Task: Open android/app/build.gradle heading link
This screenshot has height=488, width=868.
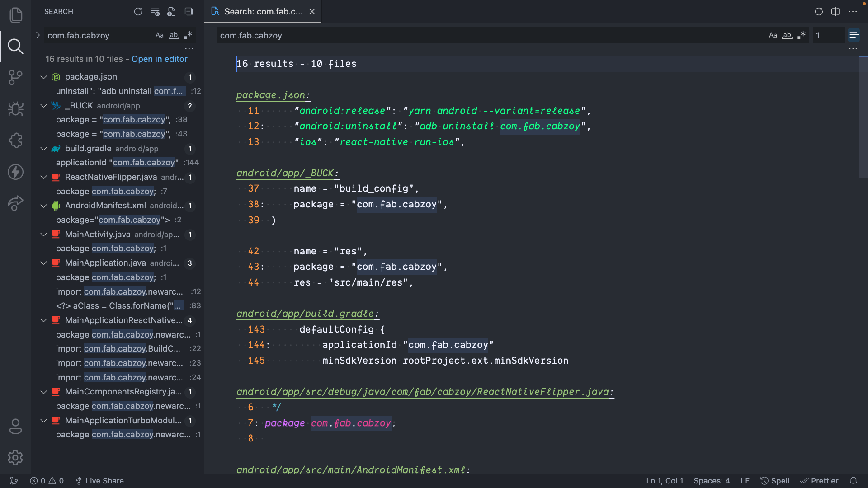Action: [307, 314]
